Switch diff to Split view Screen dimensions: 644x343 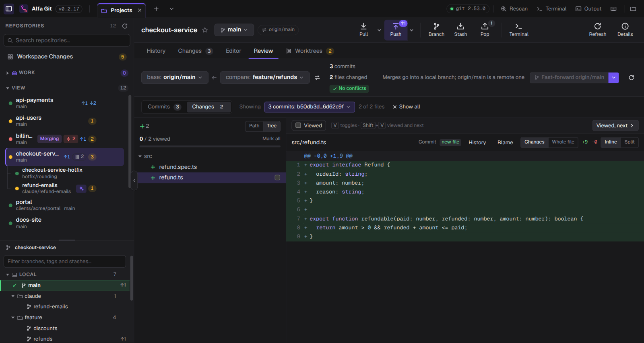click(630, 142)
